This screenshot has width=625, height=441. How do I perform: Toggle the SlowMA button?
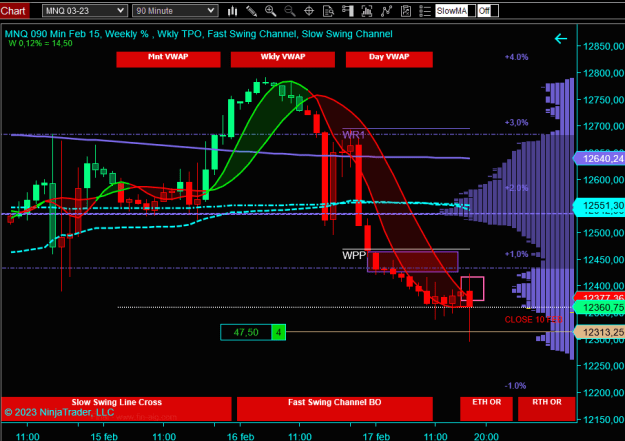[455, 11]
